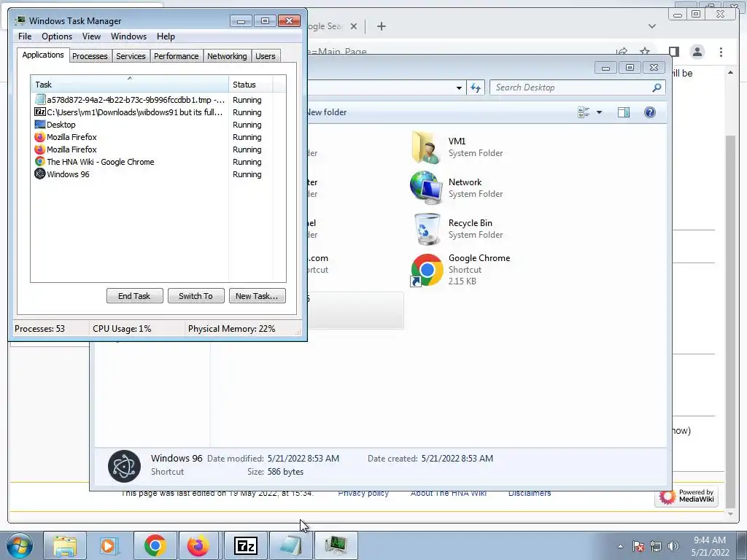Open the Disclaimers link on the wiki

[530, 494]
